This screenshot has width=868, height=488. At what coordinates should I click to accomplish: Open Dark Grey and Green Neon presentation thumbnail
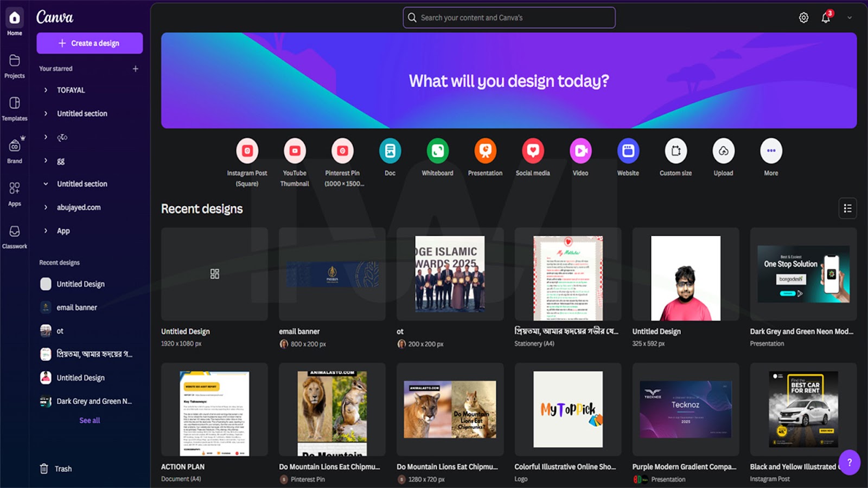point(803,274)
